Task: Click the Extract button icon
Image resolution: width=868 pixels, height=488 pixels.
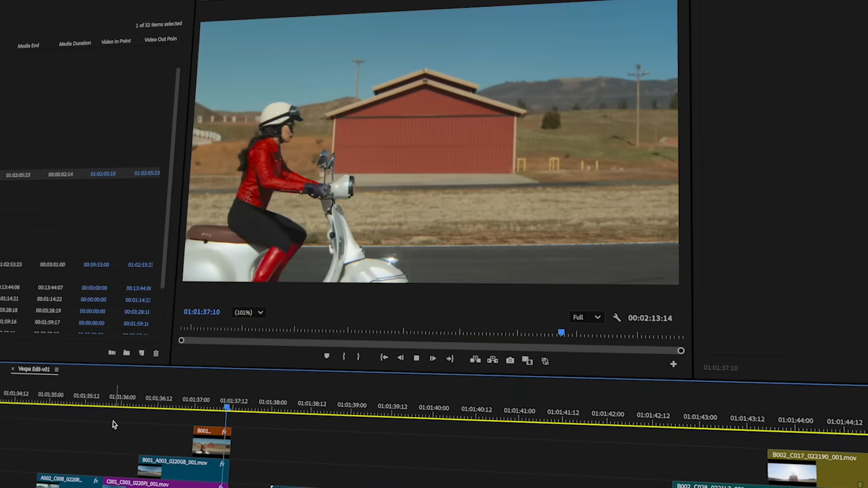Action: 492,360
